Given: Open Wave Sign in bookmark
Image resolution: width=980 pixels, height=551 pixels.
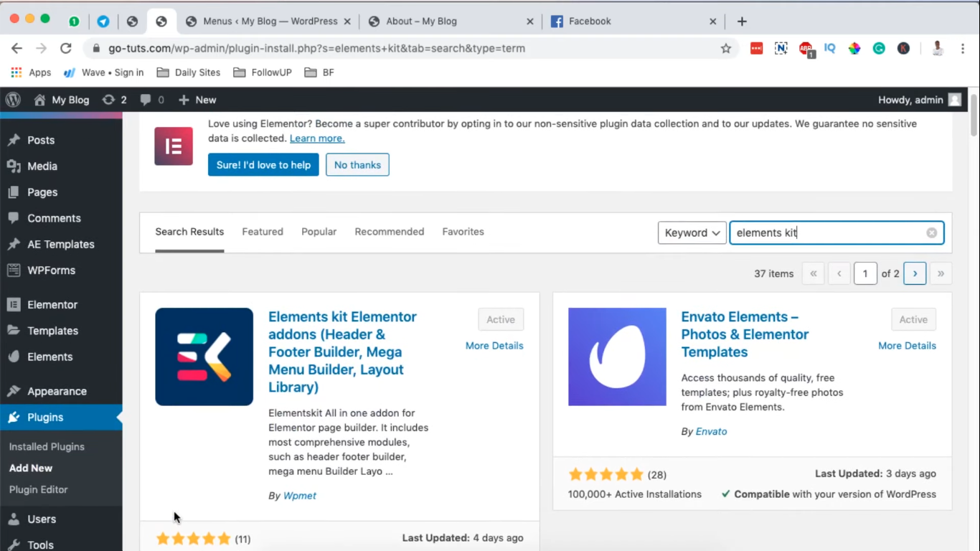Looking at the screenshot, I should tap(104, 72).
